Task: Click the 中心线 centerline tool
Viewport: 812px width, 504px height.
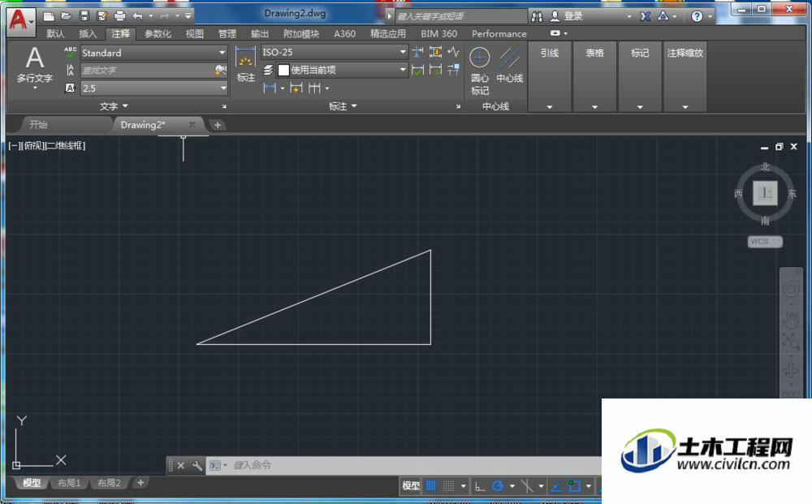Action: click(510, 65)
